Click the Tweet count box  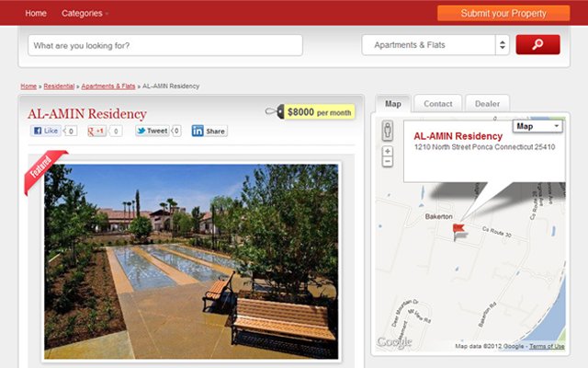pyautogui.click(x=176, y=131)
